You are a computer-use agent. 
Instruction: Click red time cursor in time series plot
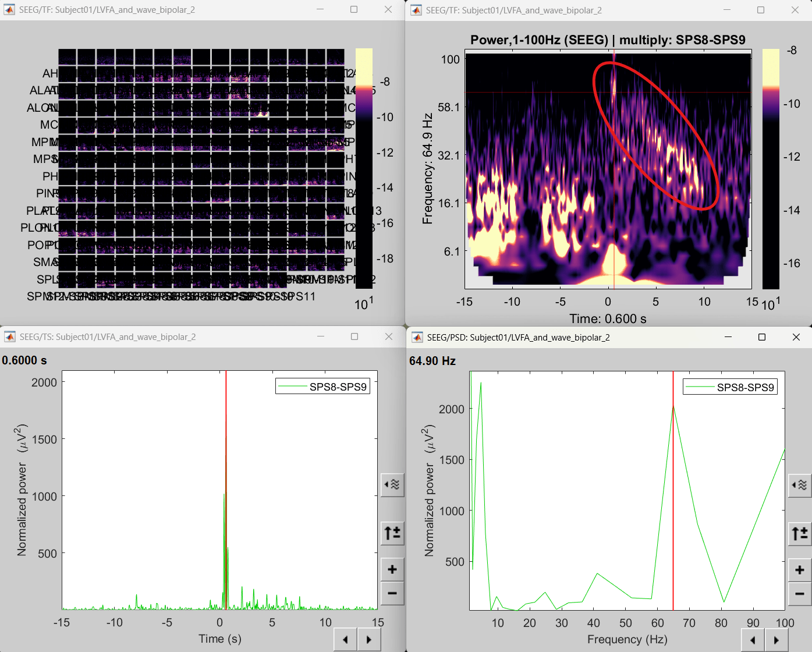pos(226,437)
